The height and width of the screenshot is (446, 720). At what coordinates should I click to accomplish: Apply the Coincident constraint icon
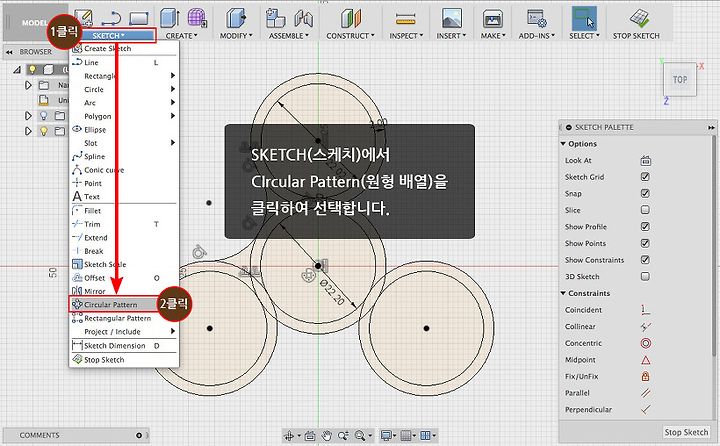click(x=645, y=310)
